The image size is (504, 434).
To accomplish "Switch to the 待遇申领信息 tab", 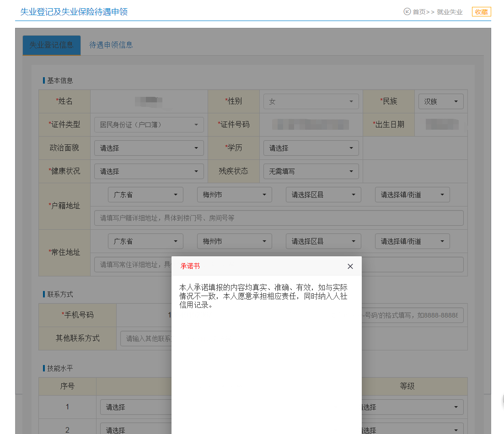I will (111, 45).
